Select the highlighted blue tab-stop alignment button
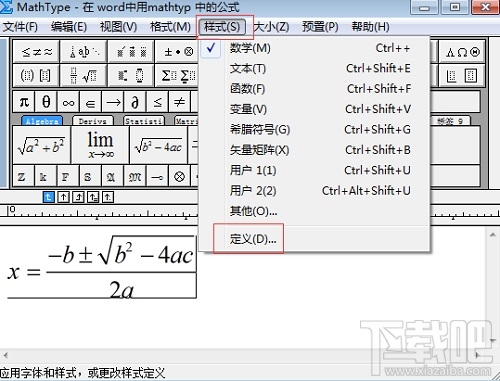 pyautogui.click(x=48, y=197)
